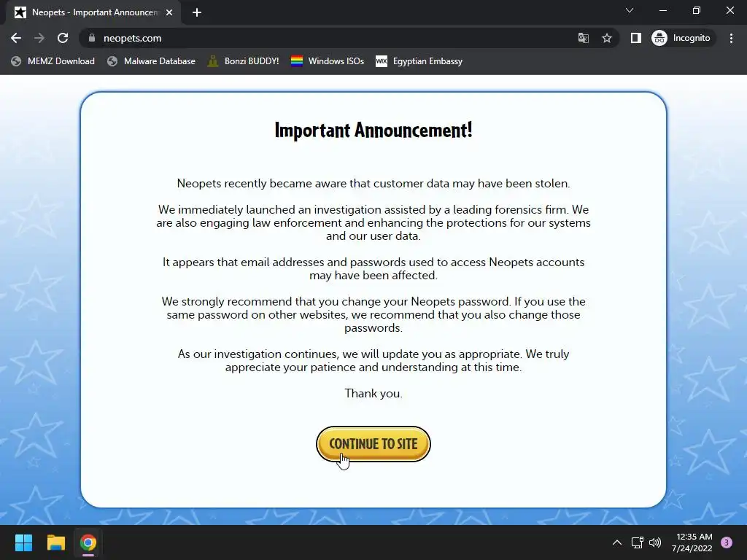Toggle the browser side panel icon
Viewport: 747px width, 560px height.
[635, 38]
